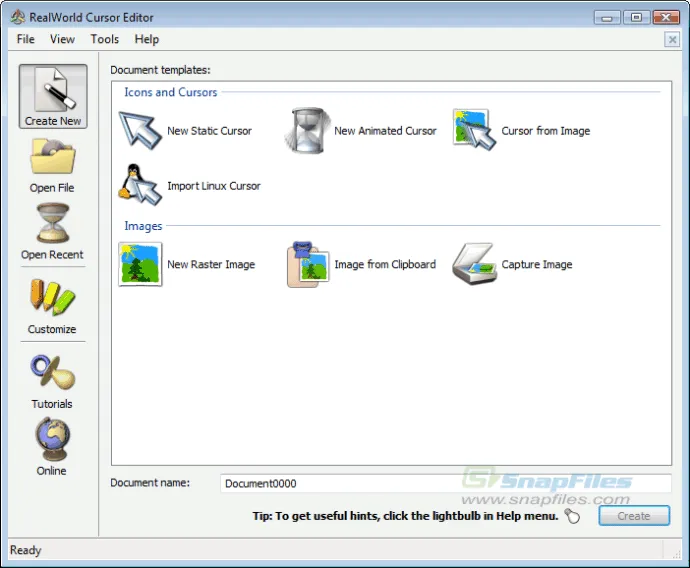This screenshot has width=690, height=568.
Task: Click the "Ready" status bar text
Action: click(x=26, y=550)
